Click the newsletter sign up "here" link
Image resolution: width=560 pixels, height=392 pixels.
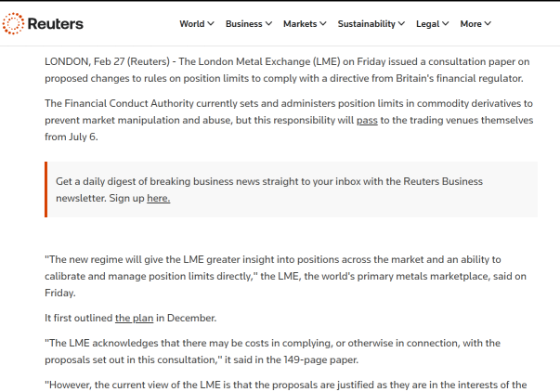tap(158, 198)
